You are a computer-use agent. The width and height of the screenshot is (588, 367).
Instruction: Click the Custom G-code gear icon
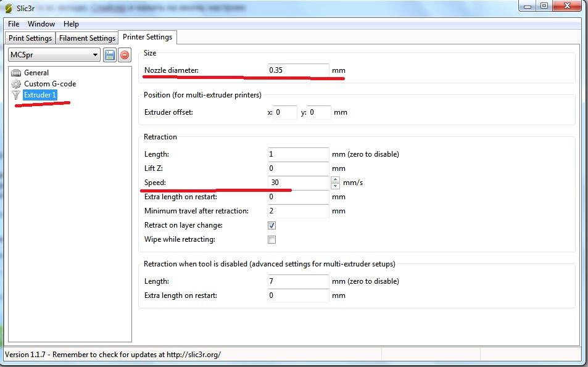click(16, 84)
